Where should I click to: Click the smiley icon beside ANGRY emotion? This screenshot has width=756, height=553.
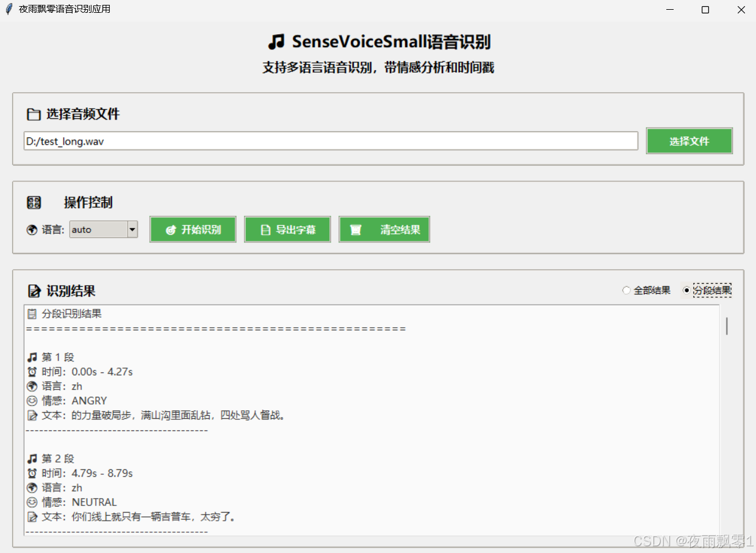click(32, 401)
